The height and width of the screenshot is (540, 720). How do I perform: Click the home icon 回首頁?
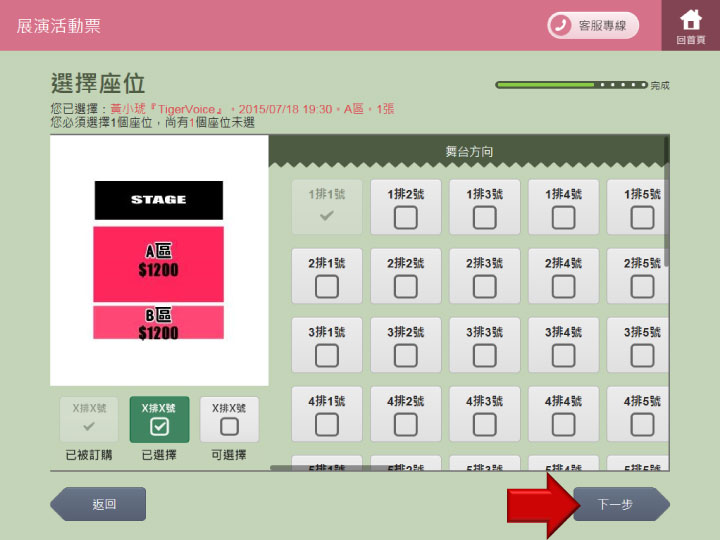click(x=690, y=25)
